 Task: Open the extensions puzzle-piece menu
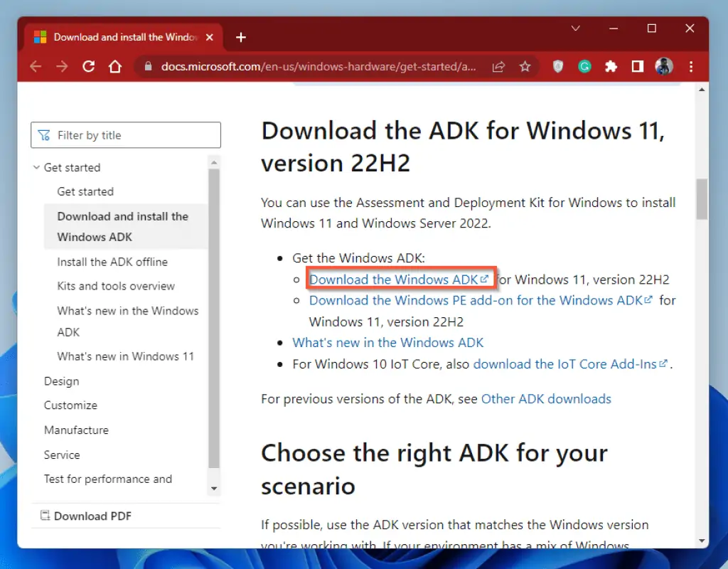tap(611, 66)
